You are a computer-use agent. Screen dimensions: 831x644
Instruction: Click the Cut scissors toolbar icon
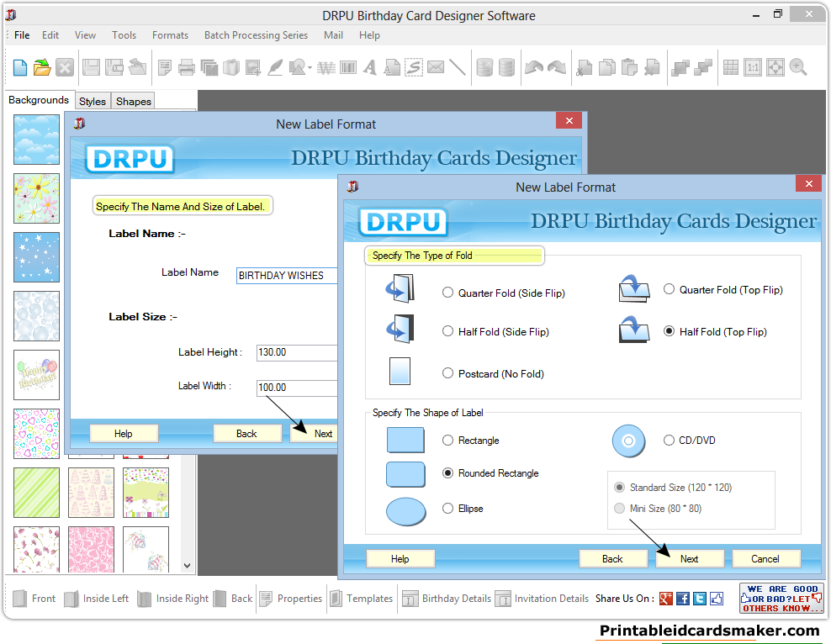(x=584, y=68)
